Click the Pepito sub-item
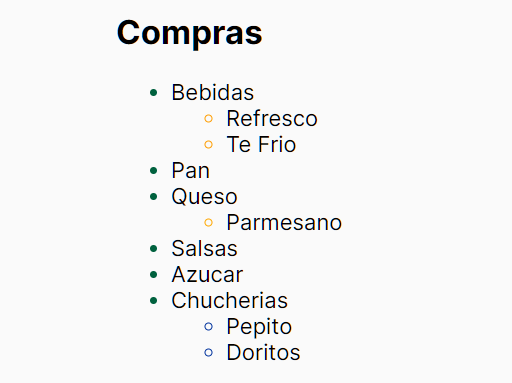The height and width of the screenshot is (383, 512). pos(259,326)
